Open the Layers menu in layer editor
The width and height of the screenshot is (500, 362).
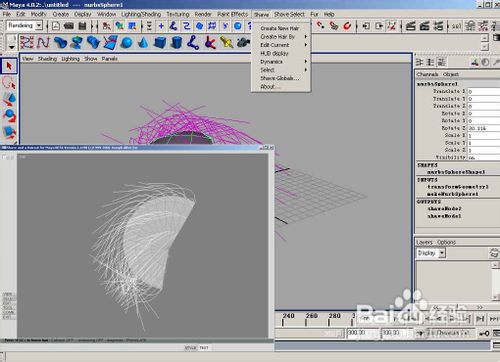[x=424, y=242]
